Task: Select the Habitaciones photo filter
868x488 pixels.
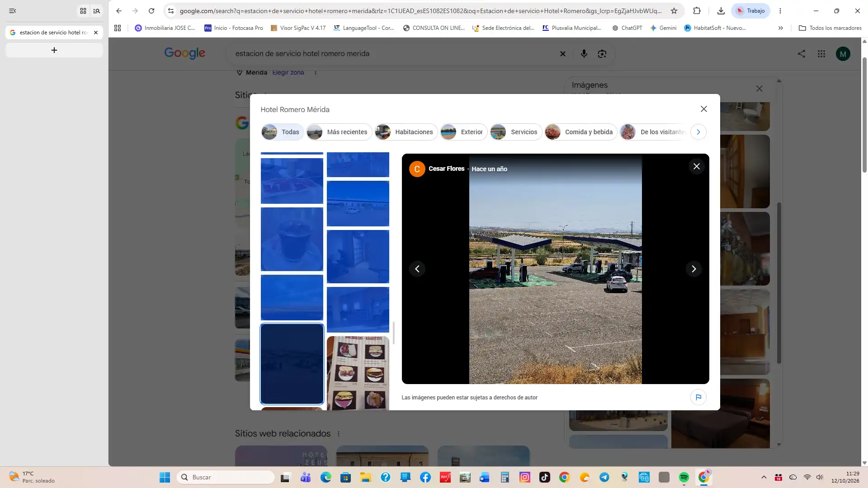Action: [x=406, y=132]
